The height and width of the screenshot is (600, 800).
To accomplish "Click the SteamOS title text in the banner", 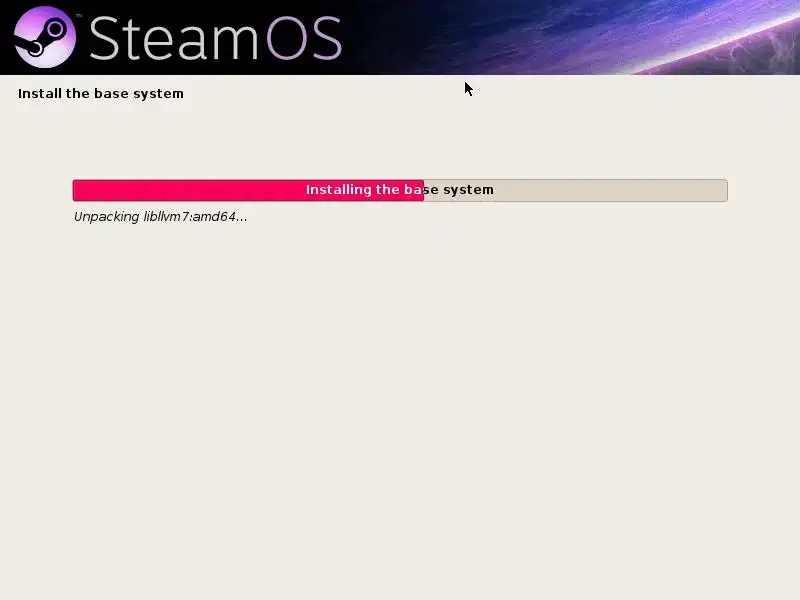I will pyautogui.click(x=215, y=38).
